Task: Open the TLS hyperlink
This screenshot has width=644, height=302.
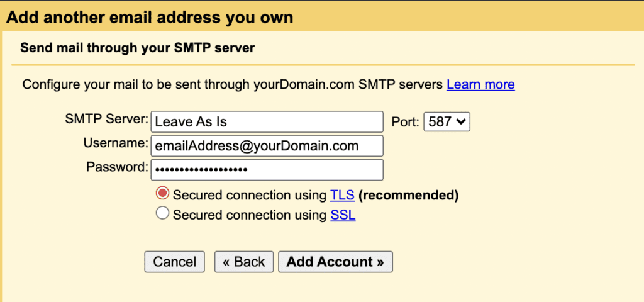Action: coord(343,195)
